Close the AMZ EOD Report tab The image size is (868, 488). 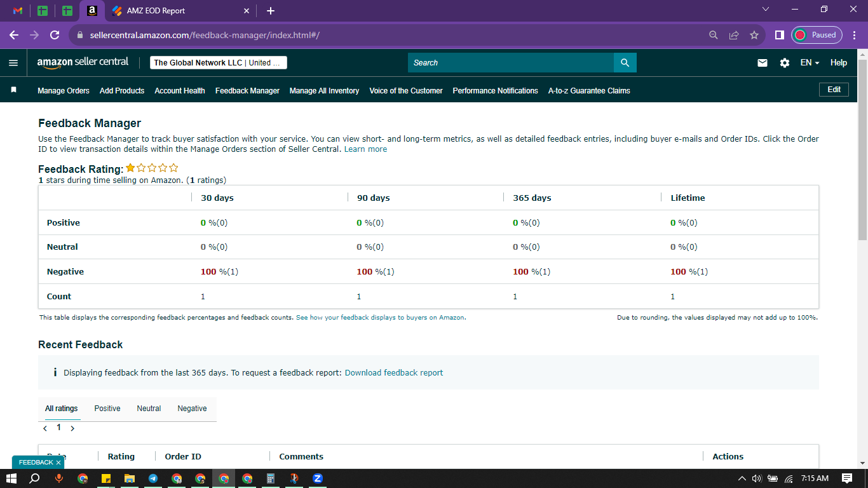(247, 11)
